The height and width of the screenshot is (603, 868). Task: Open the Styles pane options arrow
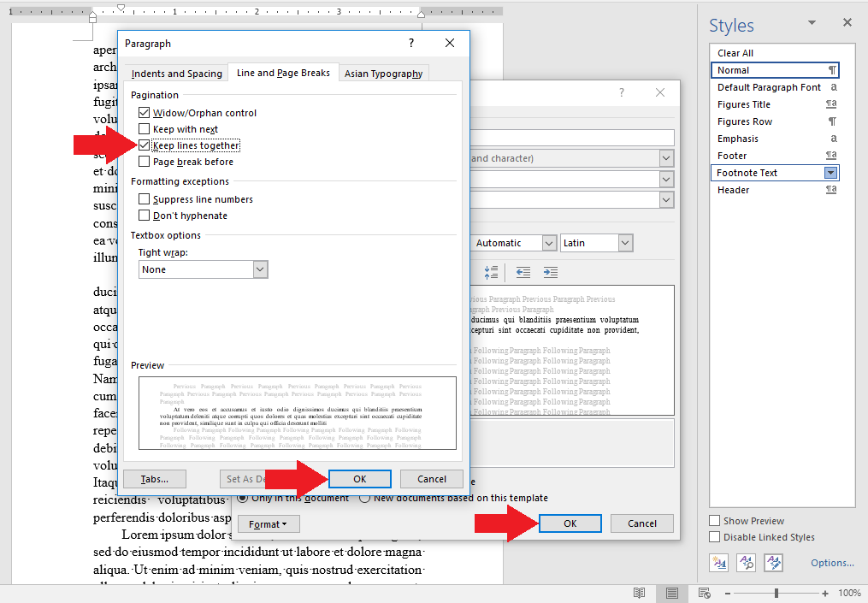pyautogui.click(x=812, y=23)
